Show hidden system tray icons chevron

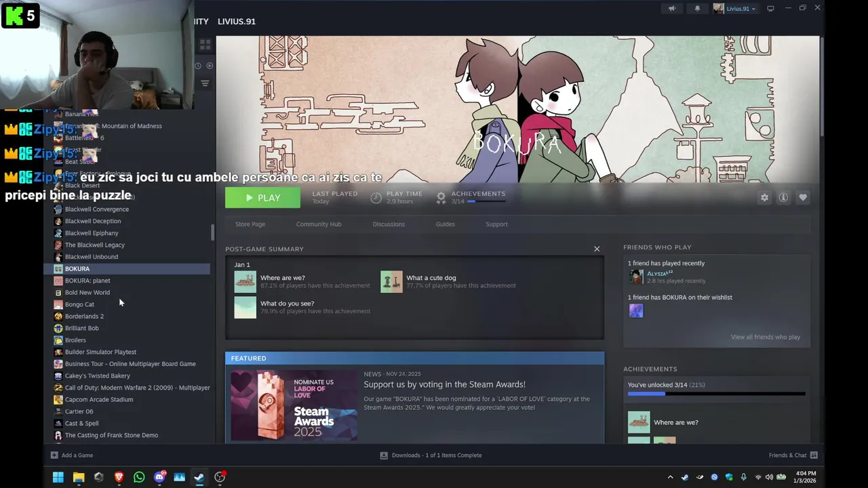click(x=670, y=477)
